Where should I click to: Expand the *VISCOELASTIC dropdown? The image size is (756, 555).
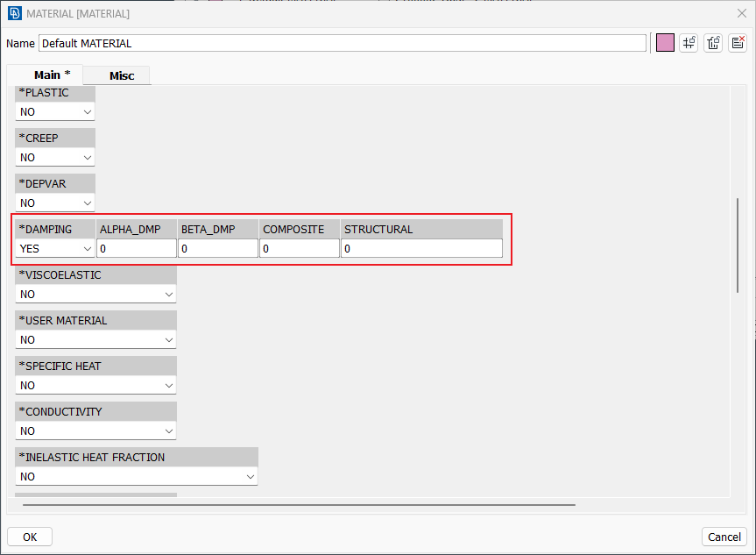pos(95,295)
